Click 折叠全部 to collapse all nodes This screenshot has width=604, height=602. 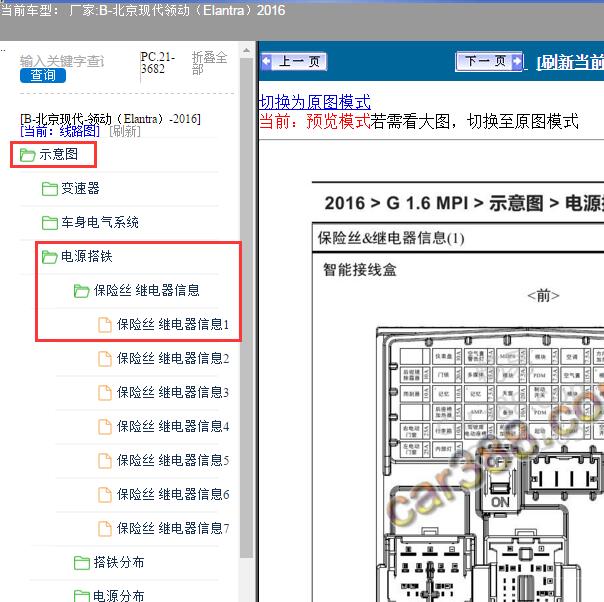[x=209, y=63]
